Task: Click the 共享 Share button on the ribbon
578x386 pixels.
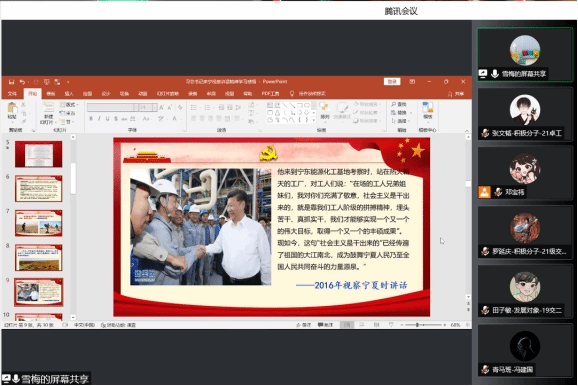Action: point(456,94)
